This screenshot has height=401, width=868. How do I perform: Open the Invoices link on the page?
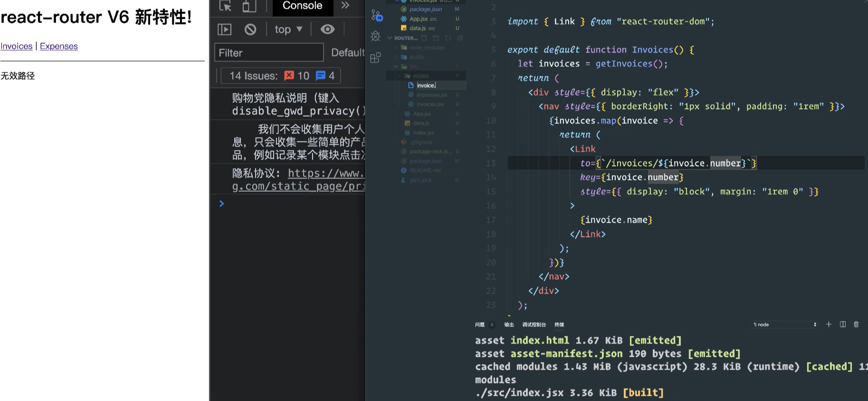(16, 46)
